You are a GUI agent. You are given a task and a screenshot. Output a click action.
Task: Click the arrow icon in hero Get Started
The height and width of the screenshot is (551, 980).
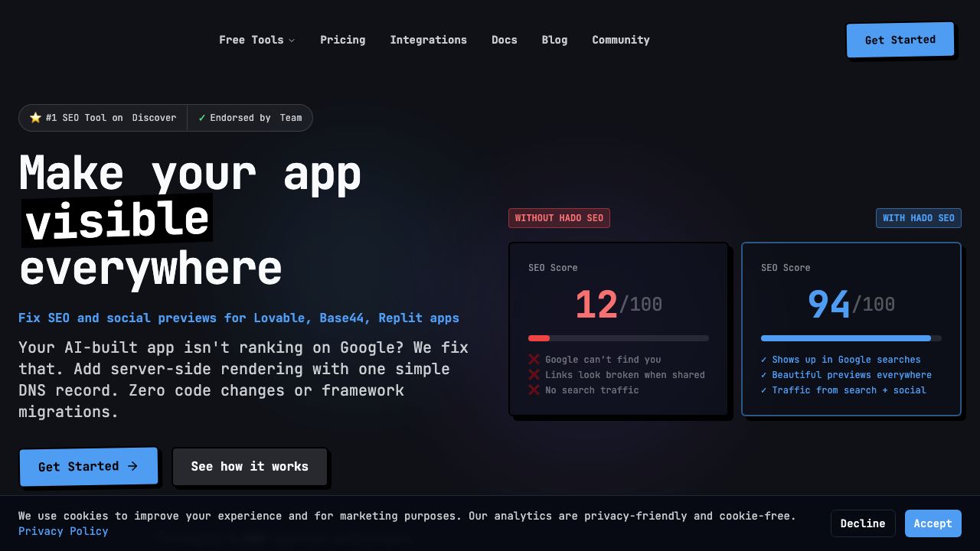[x=132, y=465]
